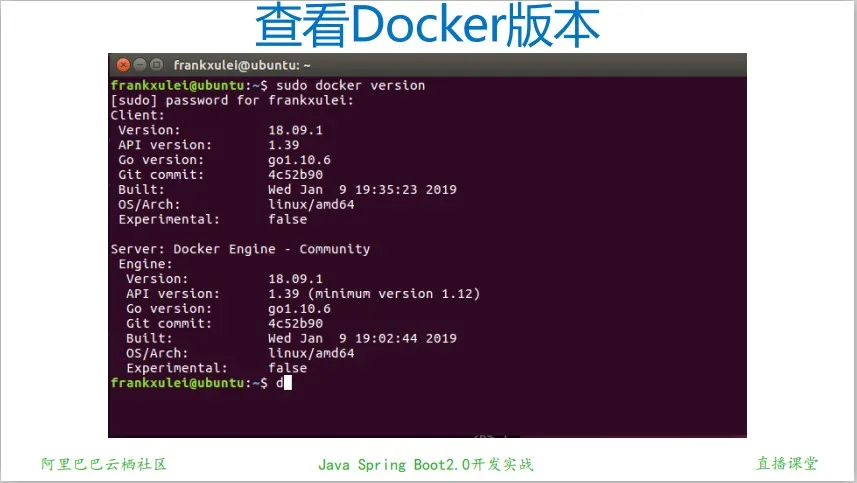Click footer text Java Spring Boot2.0开发实战

pyautogui.click(x=426, y=464)
